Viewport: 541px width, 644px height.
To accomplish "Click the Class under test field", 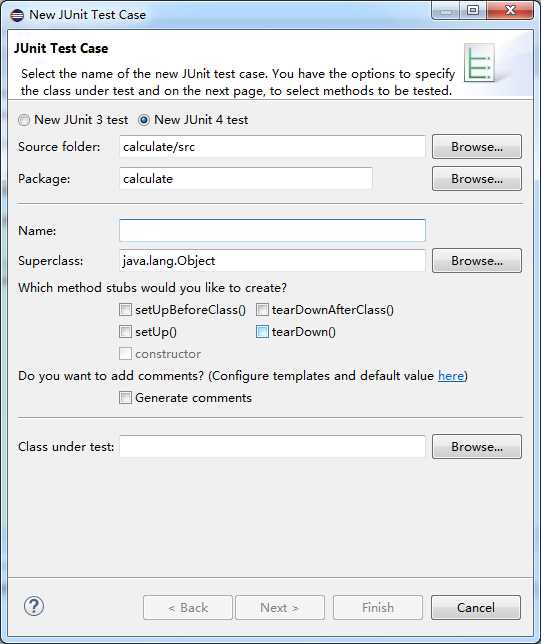I will pyautogui.click(x=272, y=446).
